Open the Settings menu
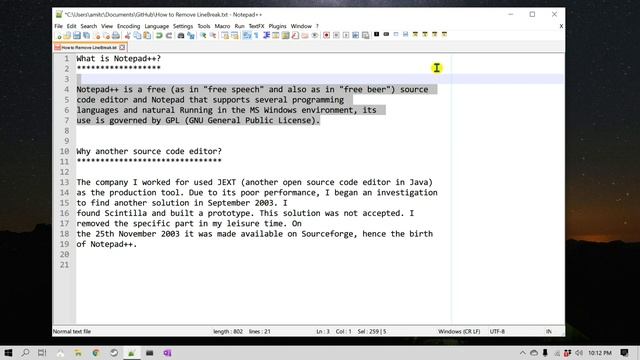The width and height of the screenshot is (640, 360). [x=183, y=26]
